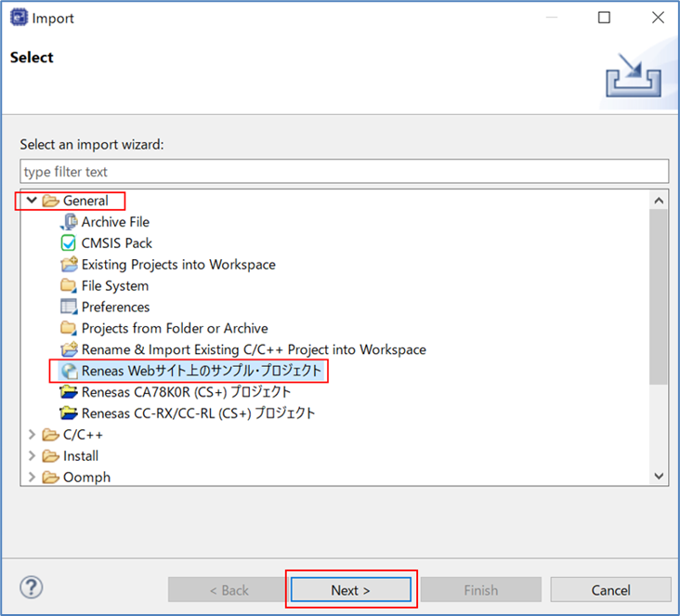Viewport: 680px width, 616px height.
Task: Click the Preferences table icon
Action: pos(69,308)
